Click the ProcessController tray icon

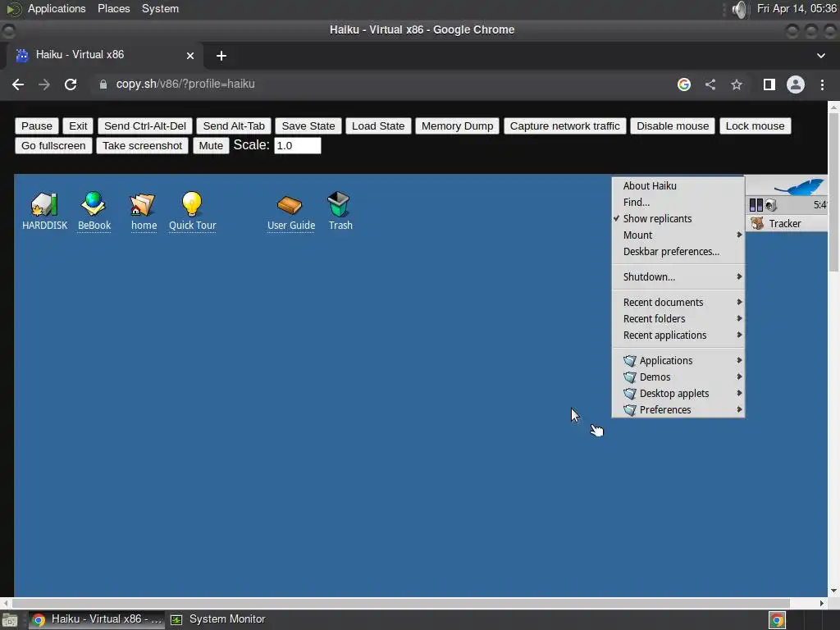tap(756, 205)
